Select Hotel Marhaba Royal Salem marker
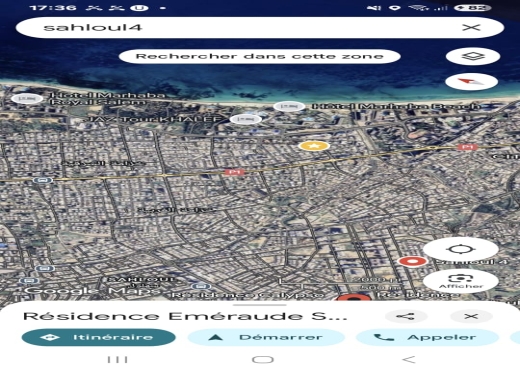Image resolution: width=520 pixels, height=370 pixels. [x=27, y=99]
